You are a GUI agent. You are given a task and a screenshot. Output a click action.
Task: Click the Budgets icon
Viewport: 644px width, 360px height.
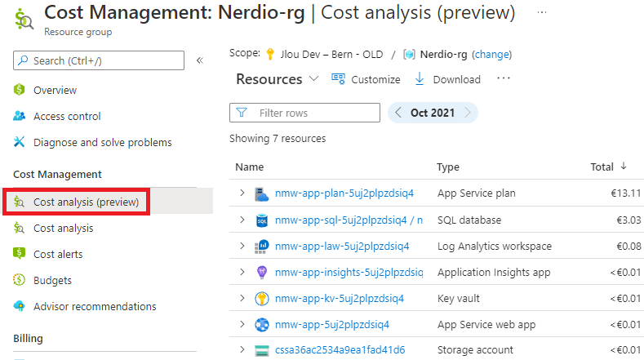(20, 279)
